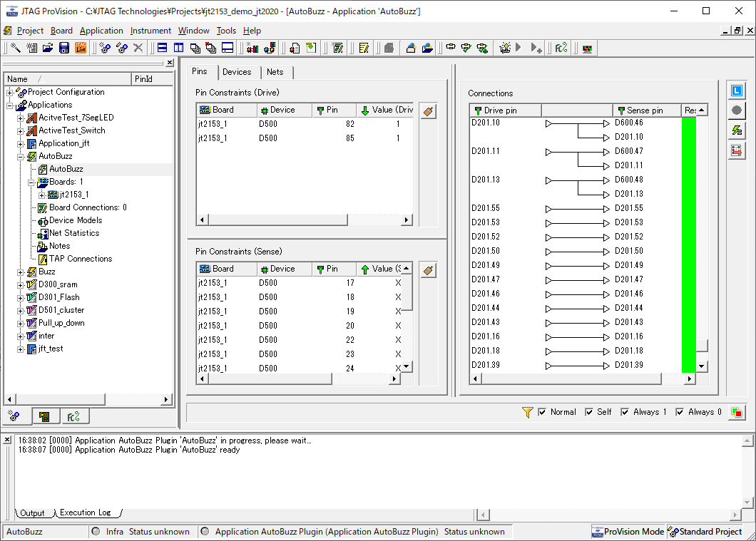Select the Output tab
This screenshot has height=541, width=756.
coord(32,513)
